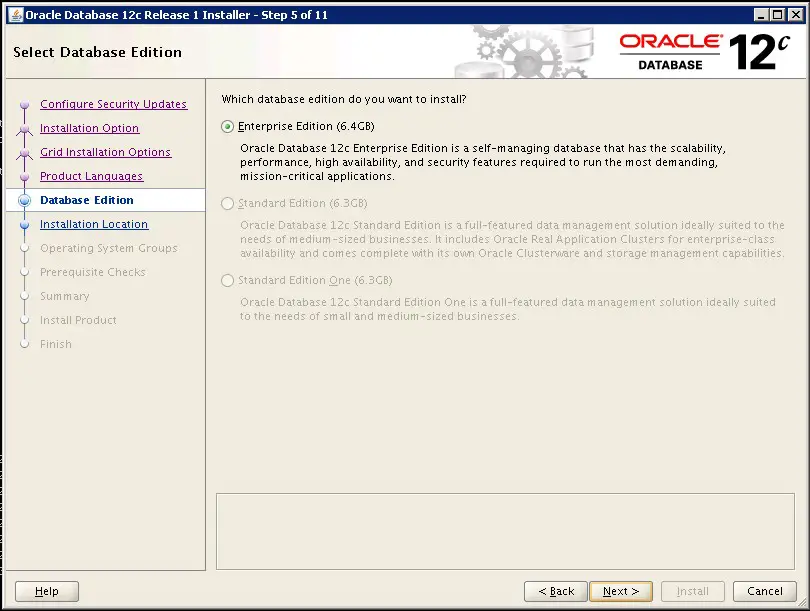Click the current Database Edition step marker

(24, 200)
